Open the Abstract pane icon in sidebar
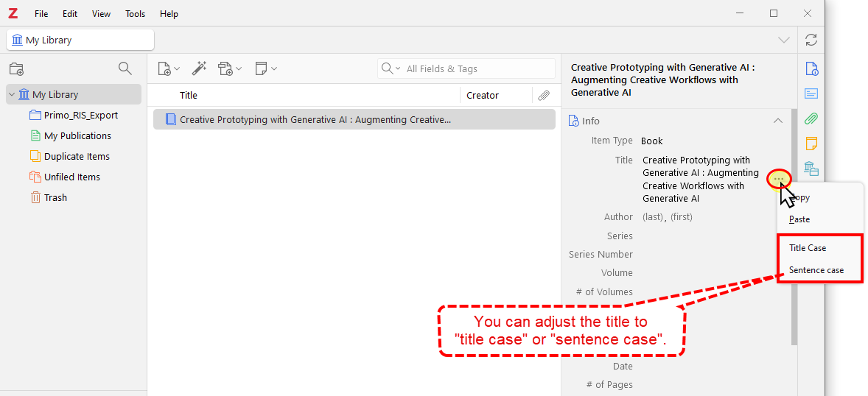Image resolution: width=868 pixels, height=396 pixels. (811, 93)
